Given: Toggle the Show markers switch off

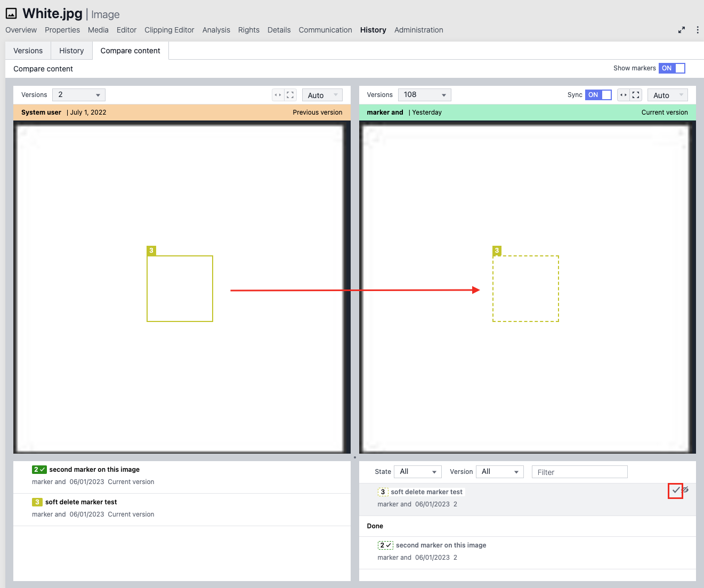Looking at the screenshot, I should [x=671, y=68].
